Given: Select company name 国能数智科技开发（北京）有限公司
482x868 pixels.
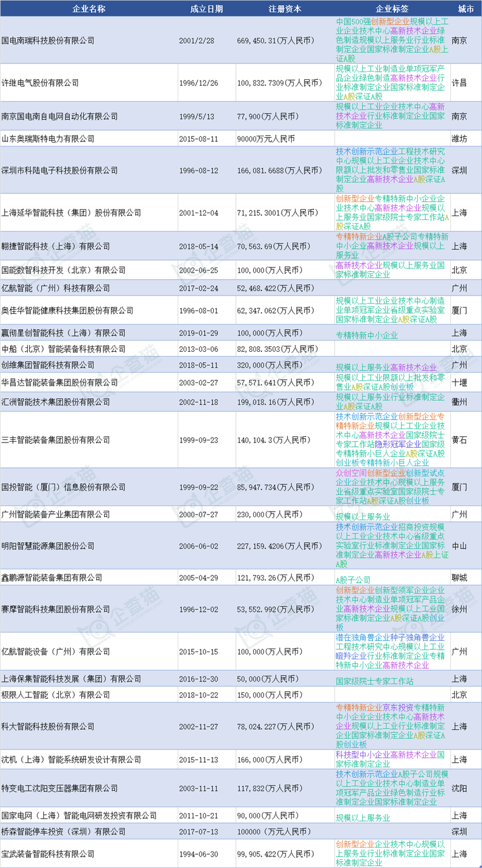Looking at the screenshot, I should (63, 270).
